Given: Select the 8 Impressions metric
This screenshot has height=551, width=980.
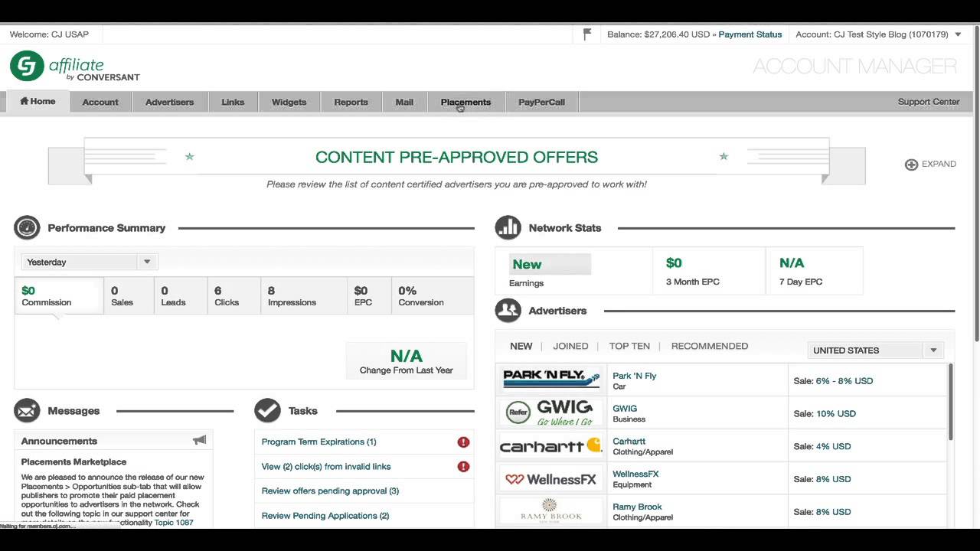Looking at the screenshot, I should (303, 296).
